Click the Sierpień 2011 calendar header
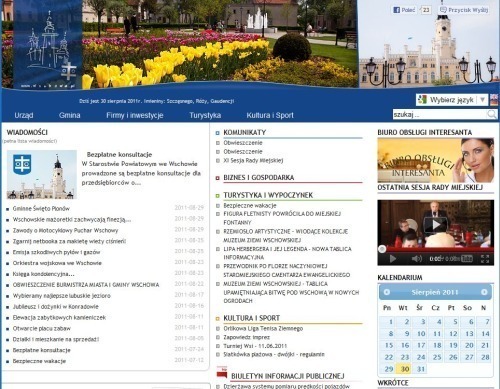Viewport: 500px width, 389px height. tap(435, 292)
